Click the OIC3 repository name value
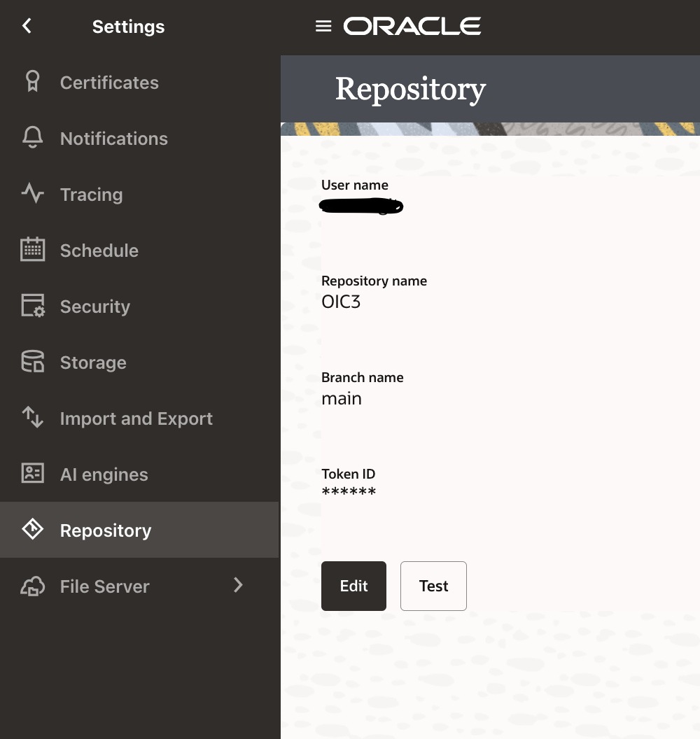The height and width of the screenshot is (739, 700). (341, 302)
